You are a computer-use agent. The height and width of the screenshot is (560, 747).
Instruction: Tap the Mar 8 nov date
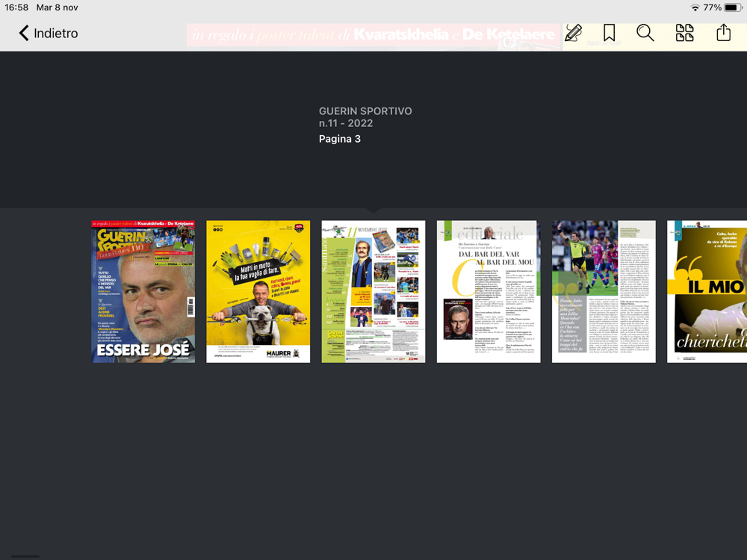pos(58,7)
